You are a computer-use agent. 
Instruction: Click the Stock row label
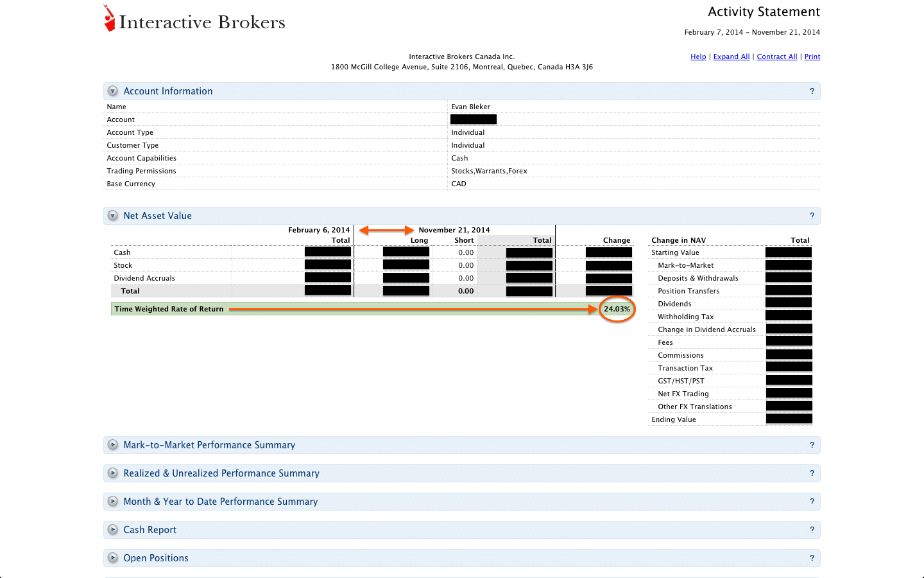(123, 265)
